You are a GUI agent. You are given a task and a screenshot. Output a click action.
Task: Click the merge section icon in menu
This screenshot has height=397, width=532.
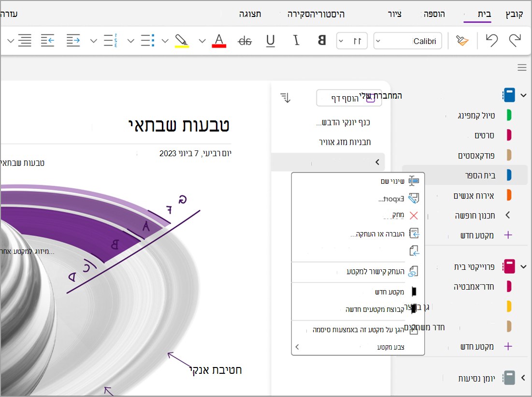tap(414, 251)
